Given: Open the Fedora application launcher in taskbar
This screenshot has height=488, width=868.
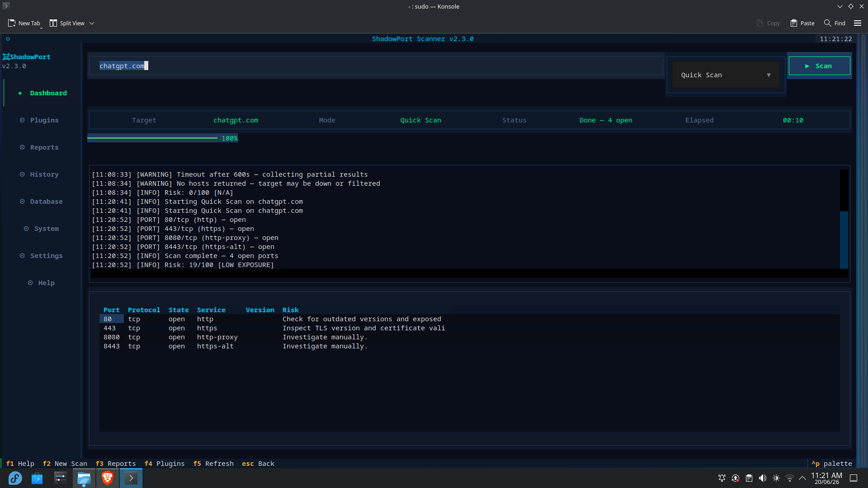Looking at the screenshot, I should (15, 478).
